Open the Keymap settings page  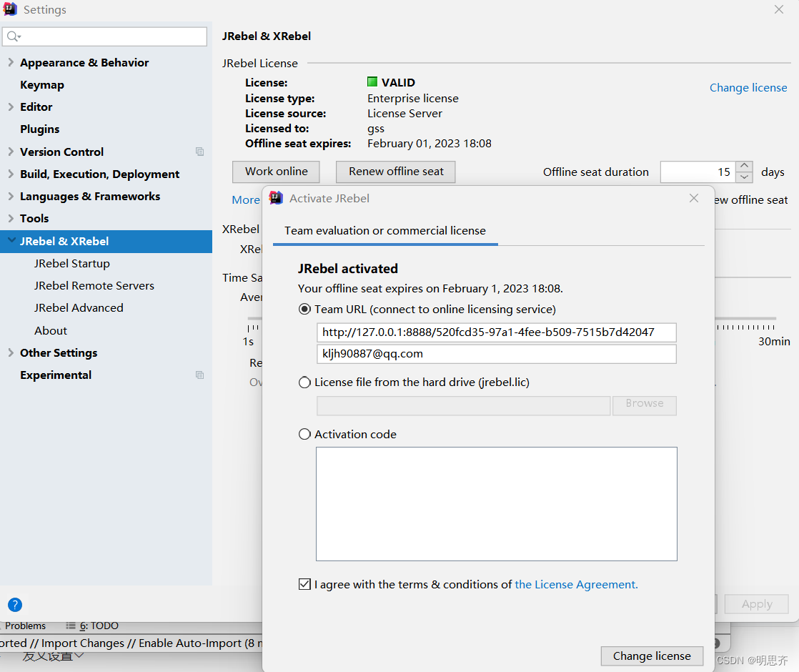(41, 84)
